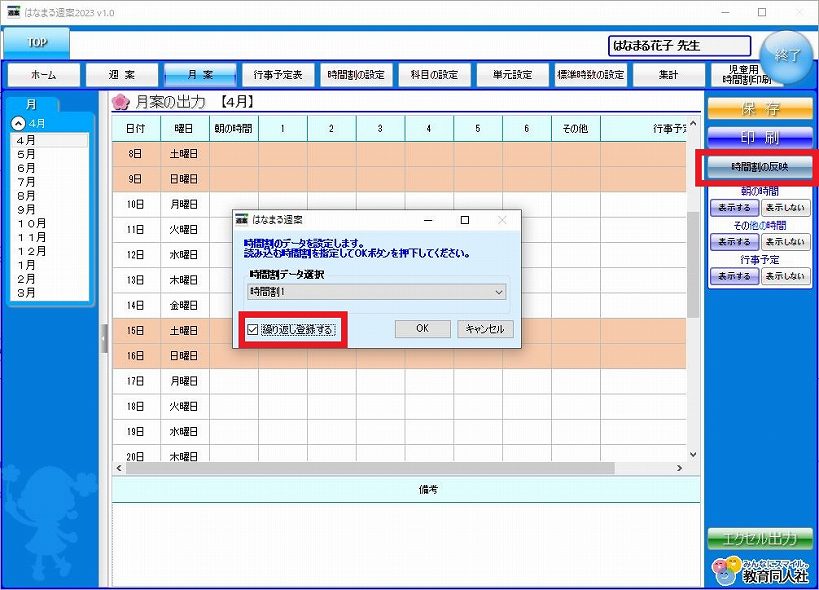Select 表示する under その他の時間
This screenshot has width=819, height=590.
734,242
